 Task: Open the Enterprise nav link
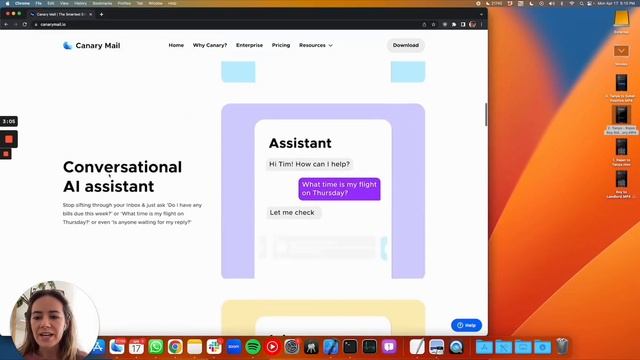[249, 45]
